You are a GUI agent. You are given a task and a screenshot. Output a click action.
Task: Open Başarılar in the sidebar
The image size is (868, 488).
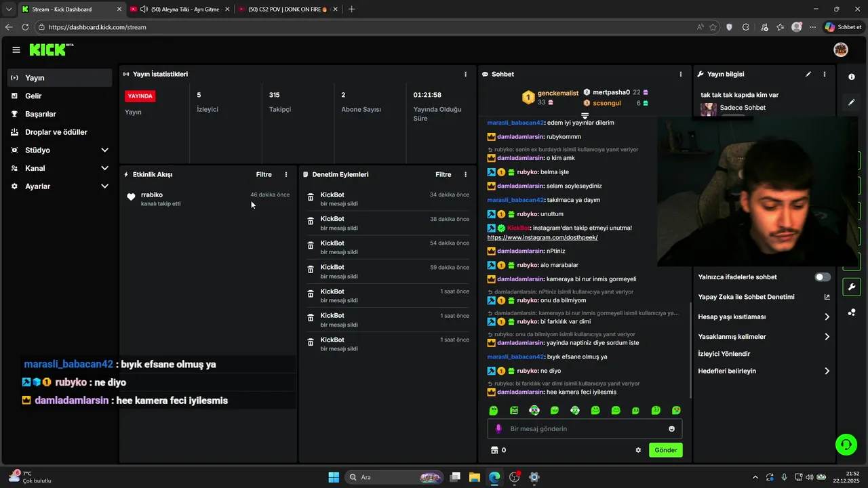point(60,114)
